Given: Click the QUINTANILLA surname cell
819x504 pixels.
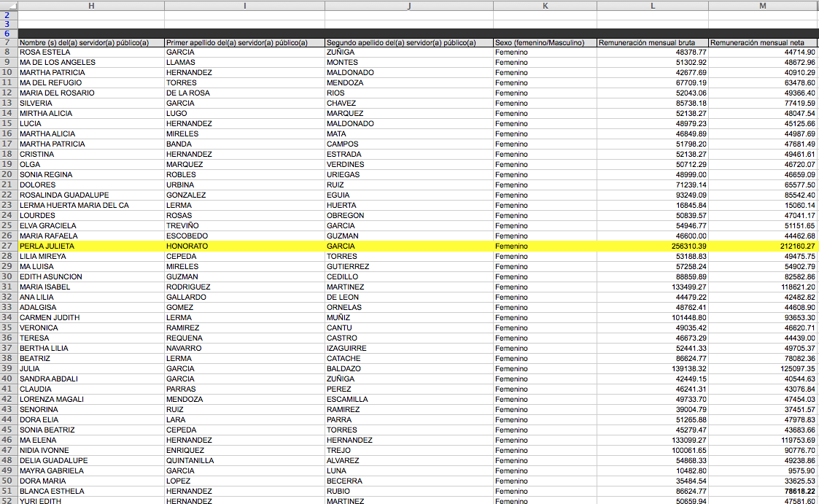Looking at the screenshot, I should [244, 461].
